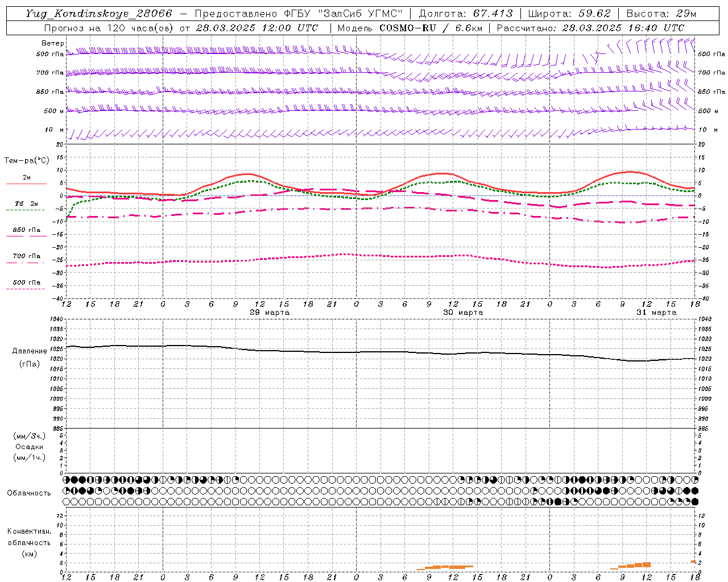Screen dimensions: 728x582
Task: Click the red 2м temperature legend line
Action: point(26,184)
